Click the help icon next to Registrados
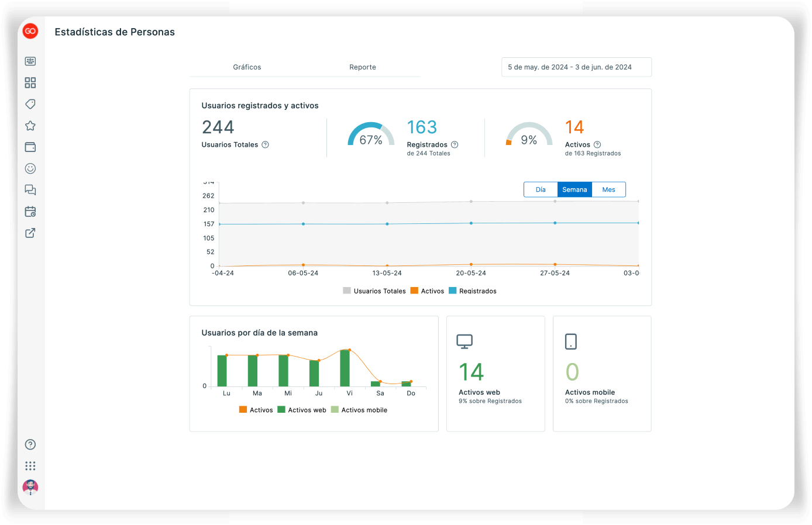 (x=455, y=145)
